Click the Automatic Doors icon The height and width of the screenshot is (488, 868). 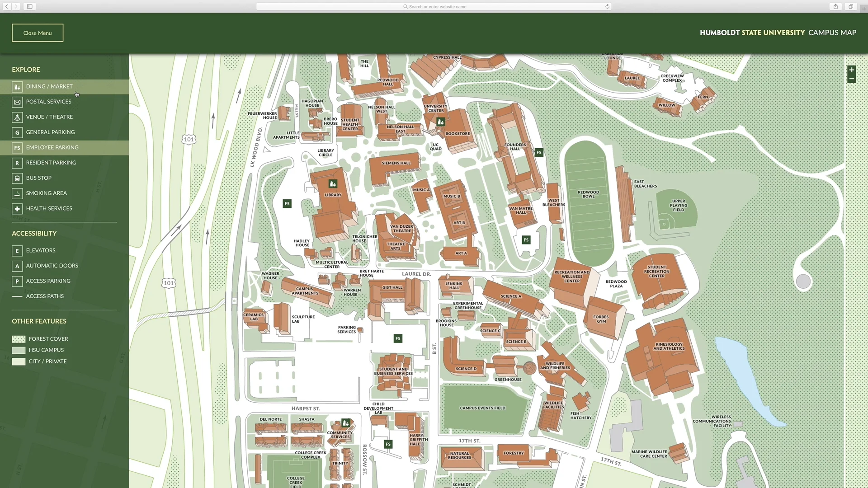17,266
